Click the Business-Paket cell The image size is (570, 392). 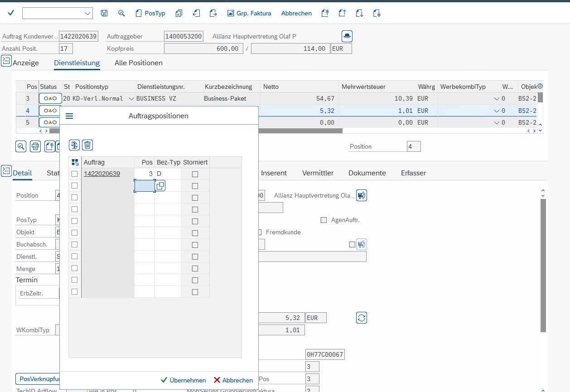(231, 98)
